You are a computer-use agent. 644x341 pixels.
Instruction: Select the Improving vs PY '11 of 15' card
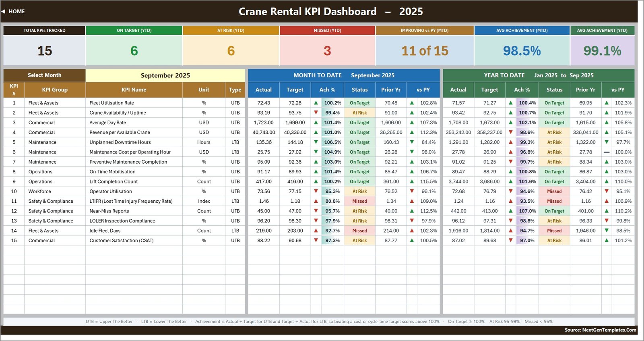pyautogui.click(x=425, y=50)
